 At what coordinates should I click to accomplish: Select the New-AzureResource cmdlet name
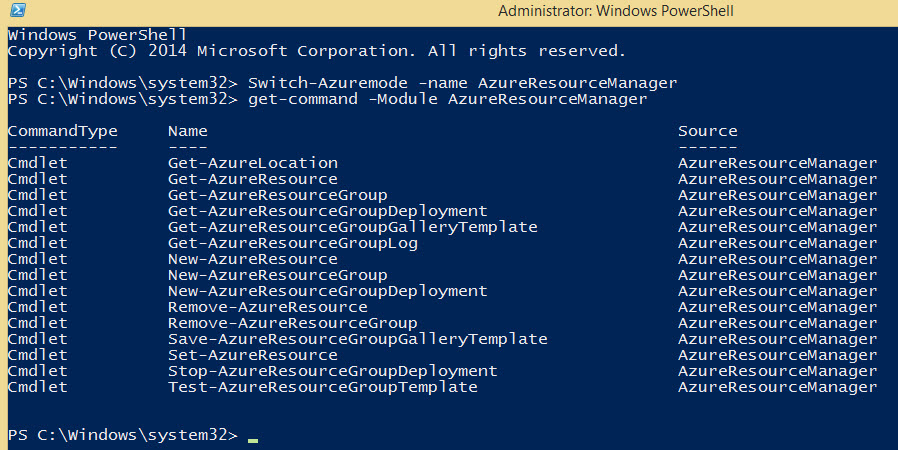[x=253, y=259]
